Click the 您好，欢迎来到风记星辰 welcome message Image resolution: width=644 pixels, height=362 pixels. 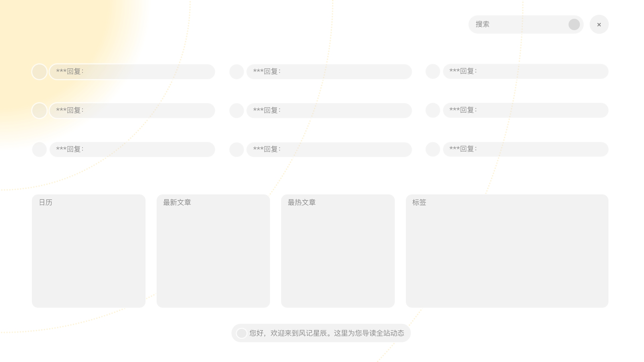click(327, 333)
